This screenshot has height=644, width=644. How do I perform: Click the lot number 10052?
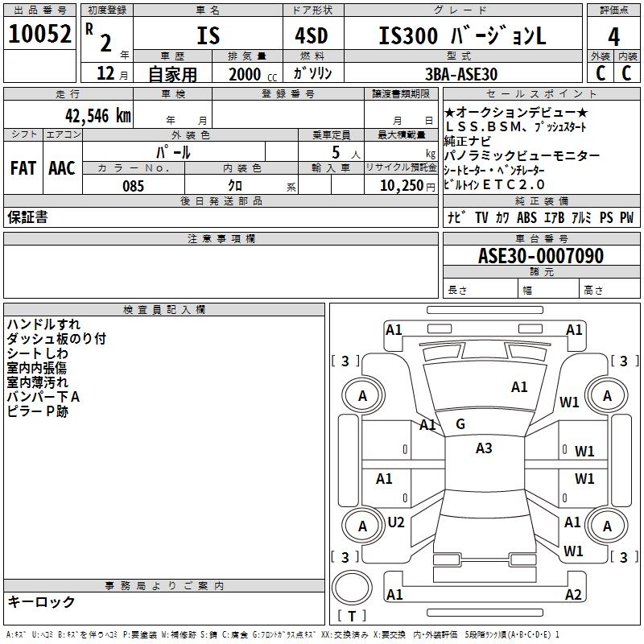[39, 34]
